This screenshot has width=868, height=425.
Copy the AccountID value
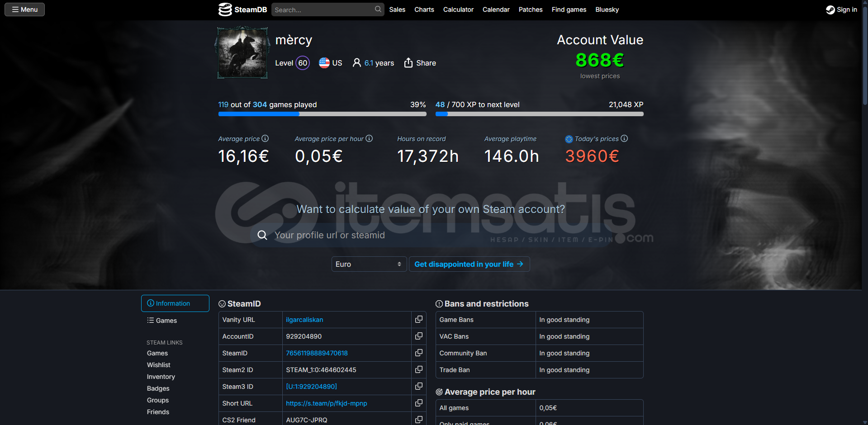(x=419, y=336)
